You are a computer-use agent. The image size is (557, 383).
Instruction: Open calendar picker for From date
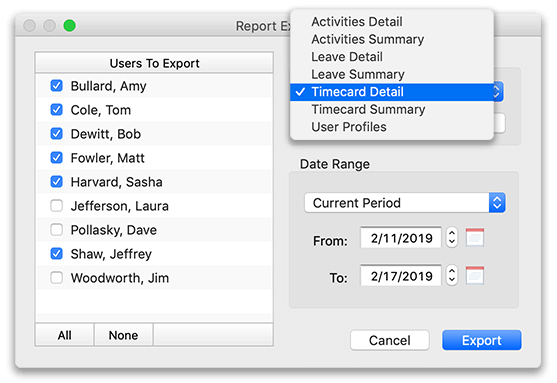475,237
